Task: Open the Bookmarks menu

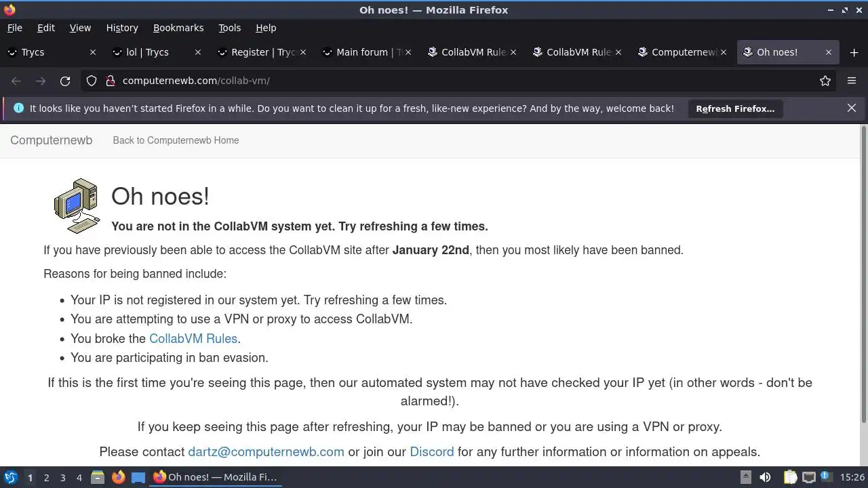Action: click(178, 28)
